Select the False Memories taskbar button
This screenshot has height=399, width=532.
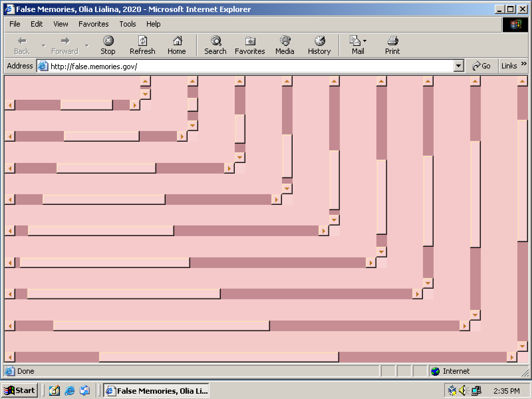(x=156, y=390)
